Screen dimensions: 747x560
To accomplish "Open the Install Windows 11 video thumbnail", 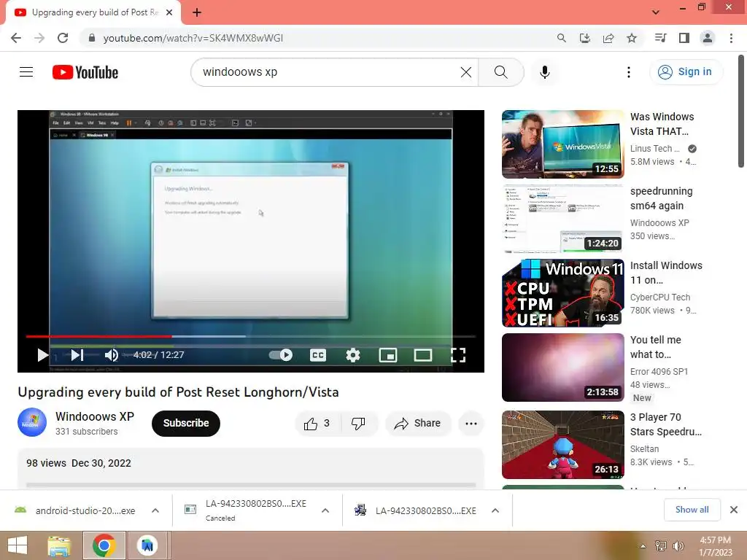I will 563,293.
